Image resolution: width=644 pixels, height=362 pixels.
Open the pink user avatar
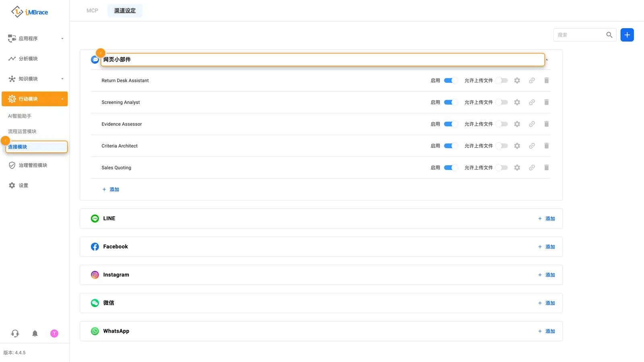point(54,333)
